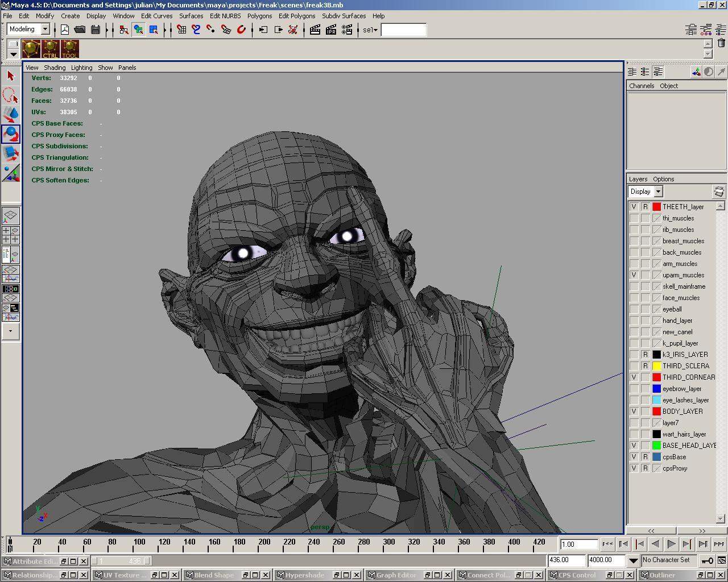Toggle visibility of the eyeball layer
This screenshot has width=728, height=582.
pyautogui.click(x=634, y=309)
